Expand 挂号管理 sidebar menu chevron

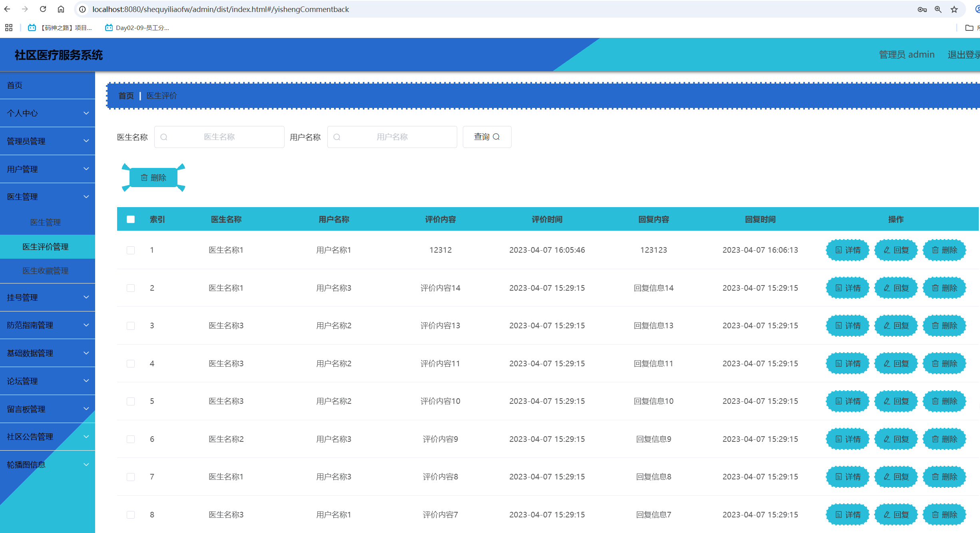click(x=86, y=297)
